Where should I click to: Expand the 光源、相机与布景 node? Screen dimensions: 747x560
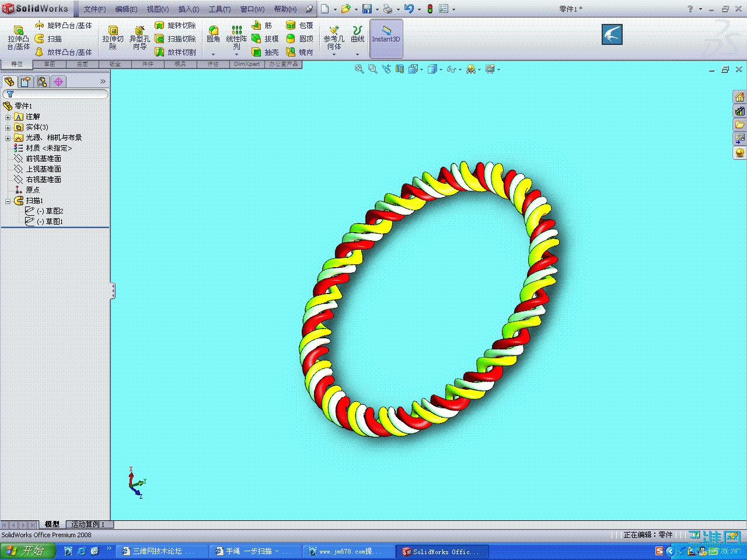coord(8,138)
